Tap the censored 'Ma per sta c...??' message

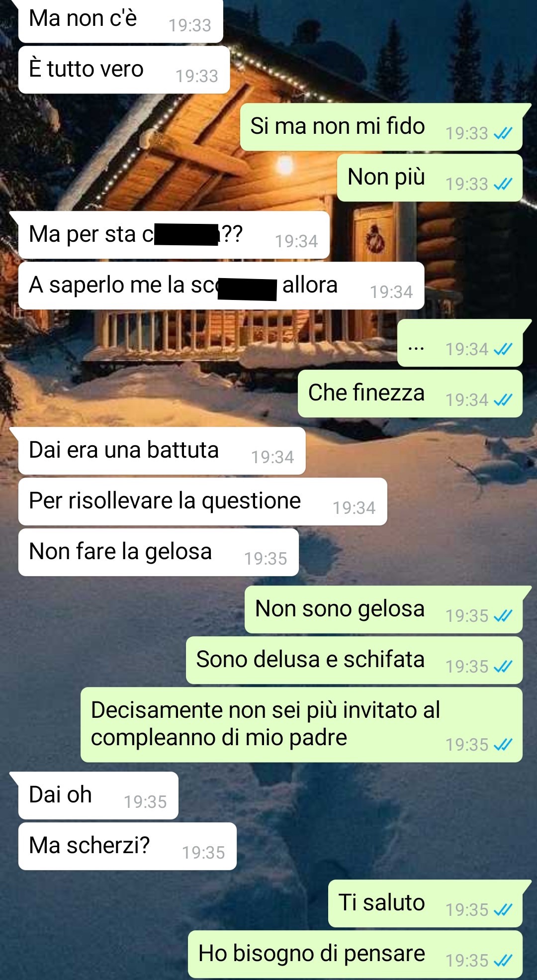174,235
